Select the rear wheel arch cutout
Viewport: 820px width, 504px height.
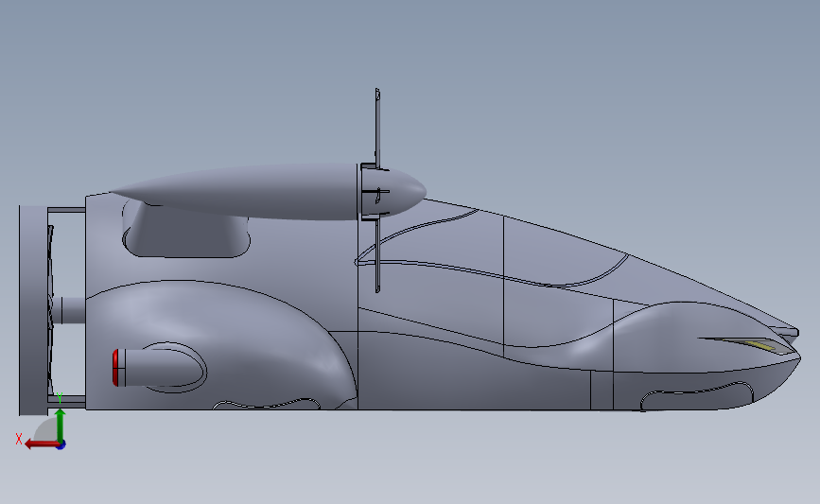click(x=267, y=404)
